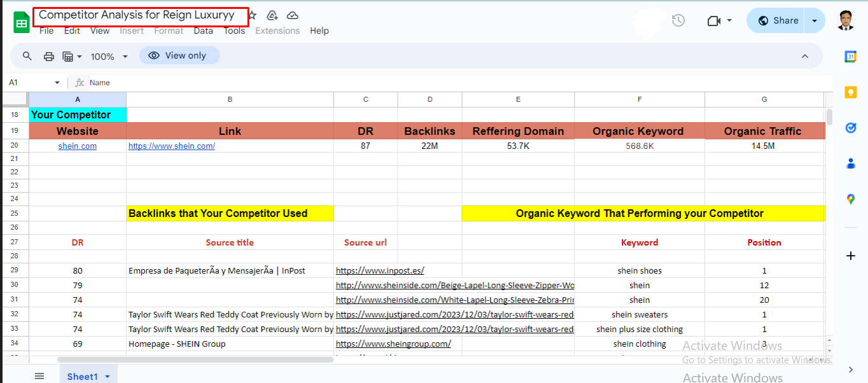
Task: Expand the filter views dropdown arrow
Action: (80, 57)
